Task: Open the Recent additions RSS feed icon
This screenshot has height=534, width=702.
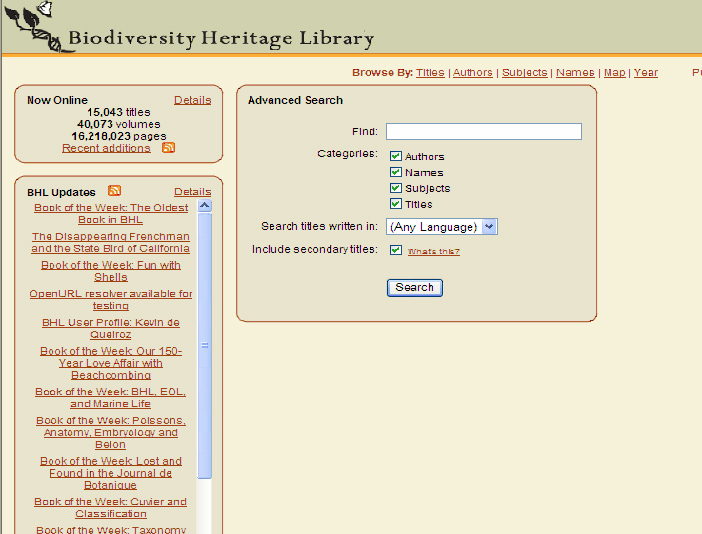Action: point(168,147)
